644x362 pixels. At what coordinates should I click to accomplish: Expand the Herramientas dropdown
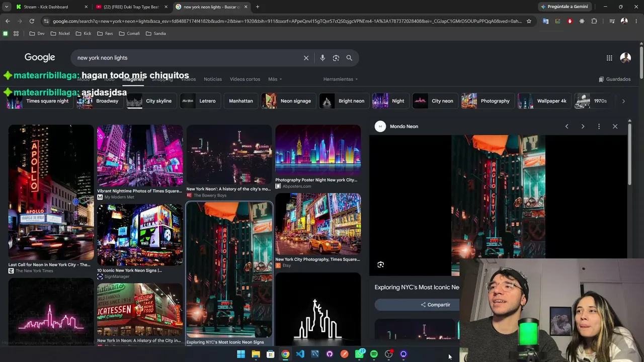click(x=341, y=79)
